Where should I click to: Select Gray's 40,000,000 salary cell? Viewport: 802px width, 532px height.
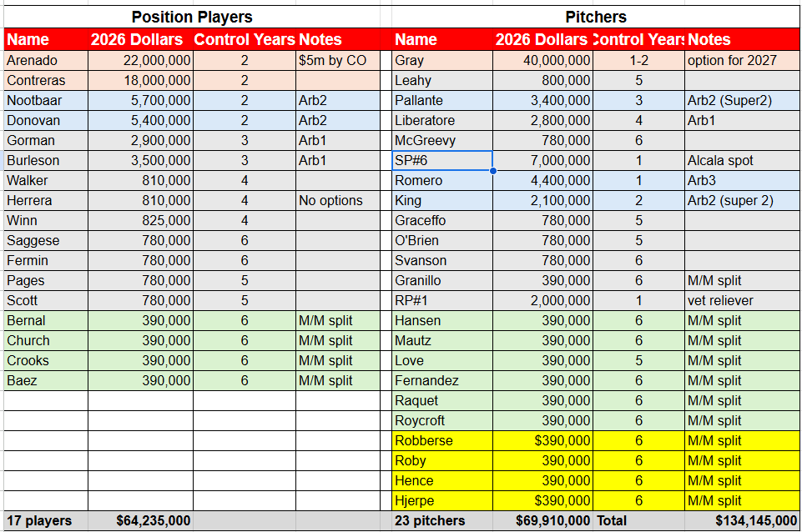click(542, 60)
